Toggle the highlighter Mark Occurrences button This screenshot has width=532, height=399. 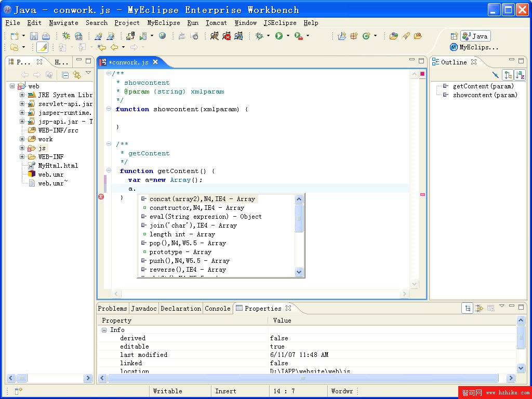(x=42, y=47)
